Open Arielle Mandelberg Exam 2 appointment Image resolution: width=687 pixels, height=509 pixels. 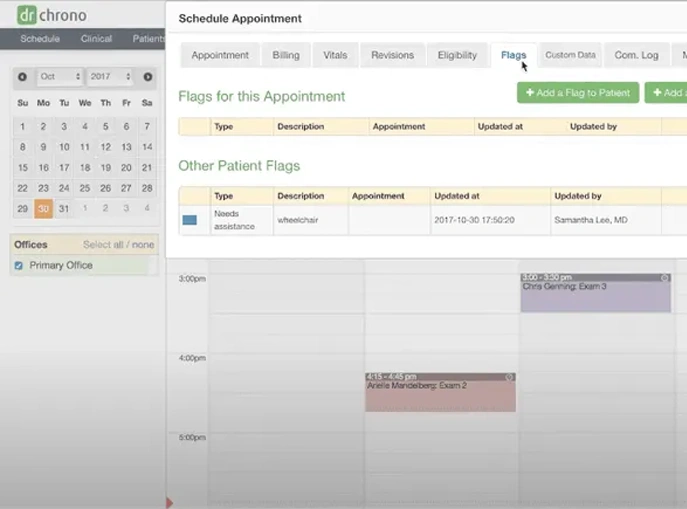pos(440,392)
